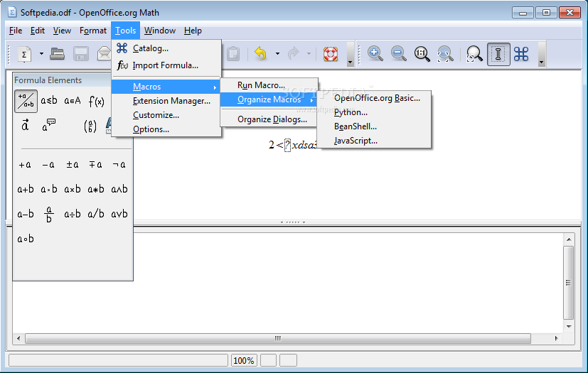The height and width of the screenshot is (373, 588).
Task: Click the Undo toolbar icon
Action: pyautogui.click(x=260, y=54)
